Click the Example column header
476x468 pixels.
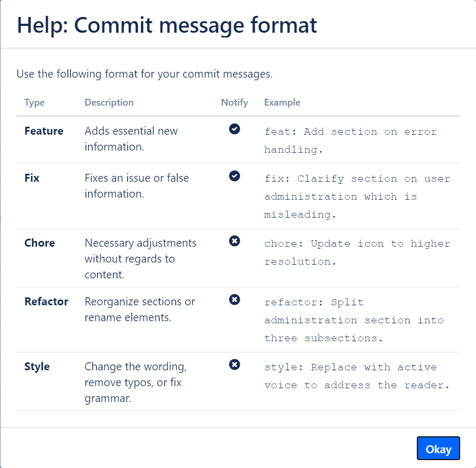[282, 102]
